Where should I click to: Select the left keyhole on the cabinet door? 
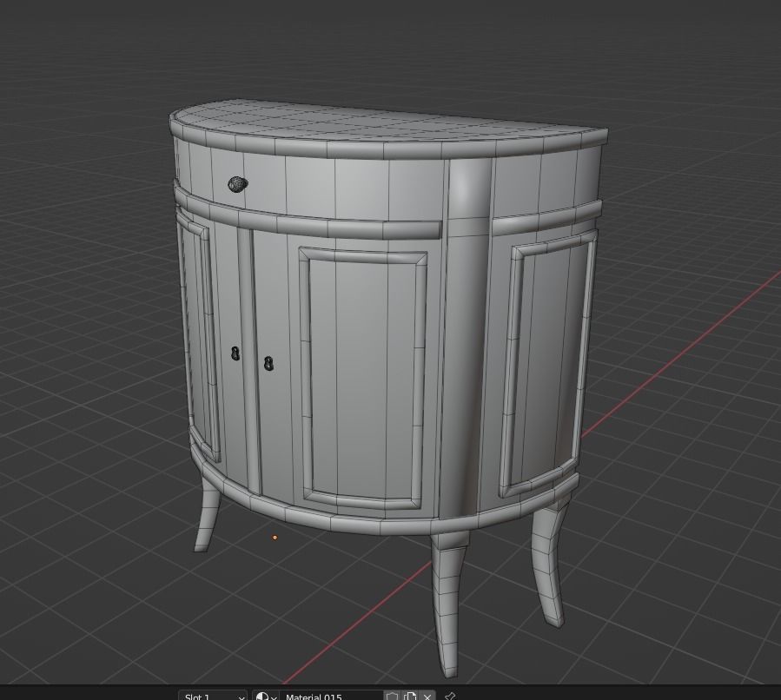pyautogui.click(x=235, y=353)
